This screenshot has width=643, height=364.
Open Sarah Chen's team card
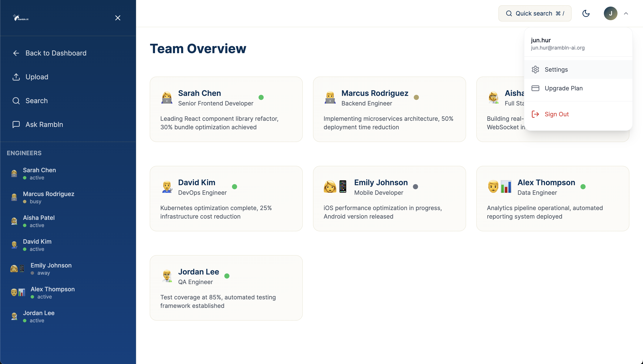tap(226, 109)
